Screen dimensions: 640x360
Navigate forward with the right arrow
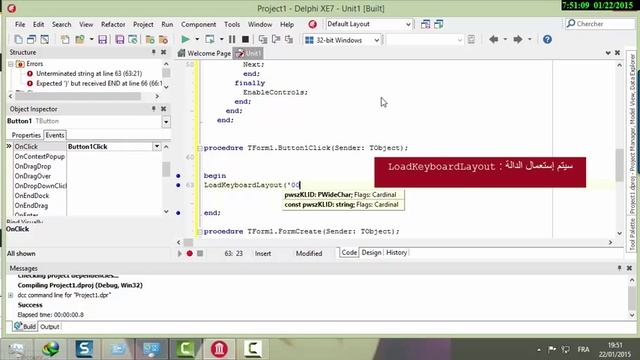pyautogui.click(x=518, y=40)
